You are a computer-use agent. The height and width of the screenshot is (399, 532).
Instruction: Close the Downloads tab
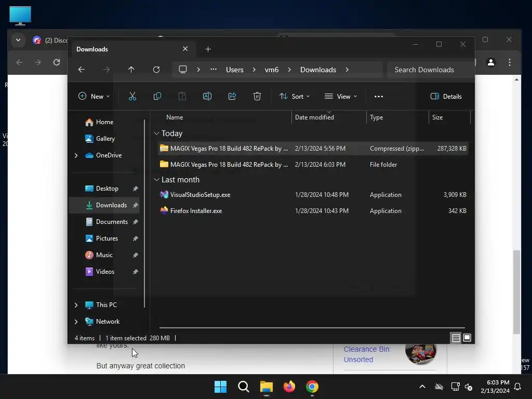pos(185,49)
